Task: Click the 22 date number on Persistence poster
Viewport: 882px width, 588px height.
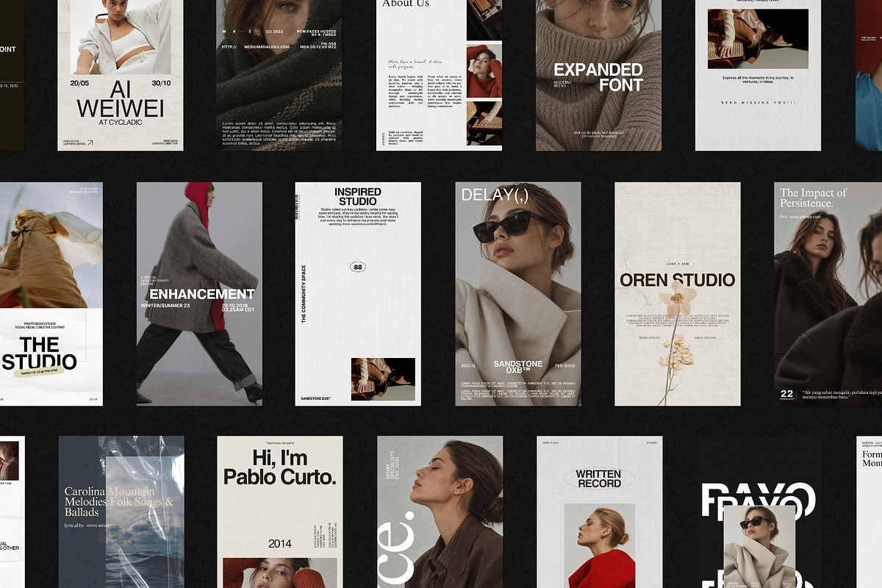Action: [x=786, y=394]
